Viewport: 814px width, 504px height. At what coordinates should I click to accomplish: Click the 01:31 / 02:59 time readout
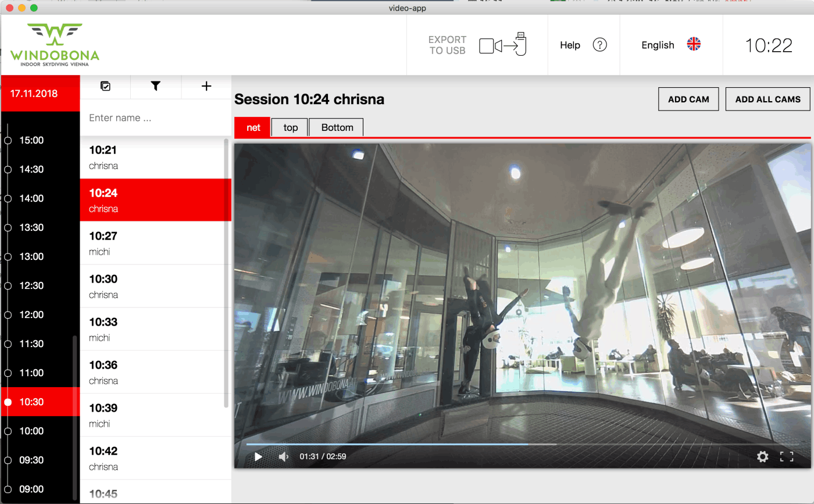point(323,457)
